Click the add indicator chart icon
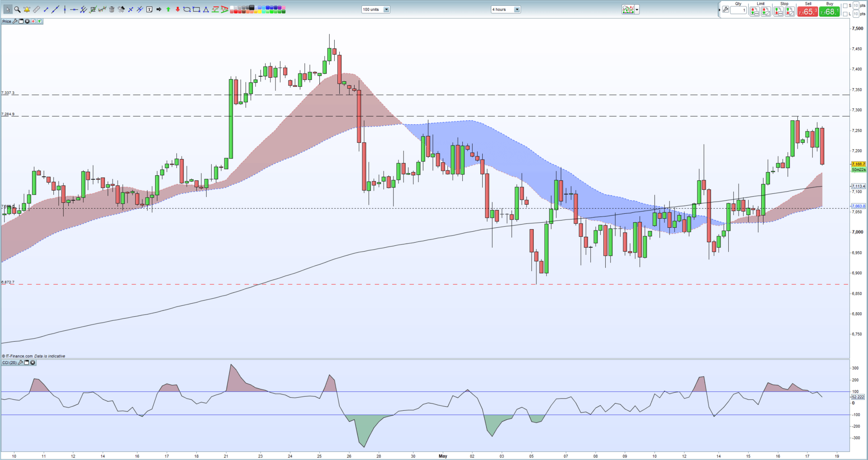The height and width of the screenshot is (460, 868). [x=628, y=9]
